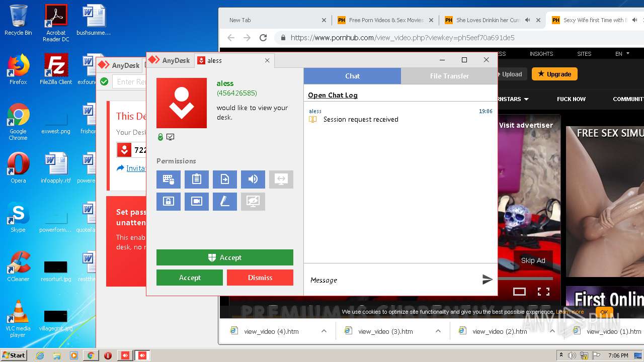Select the Opera desktop icon
Image resolution: width=644 pixels, height=362 pixels.
[x=18, y=168]
